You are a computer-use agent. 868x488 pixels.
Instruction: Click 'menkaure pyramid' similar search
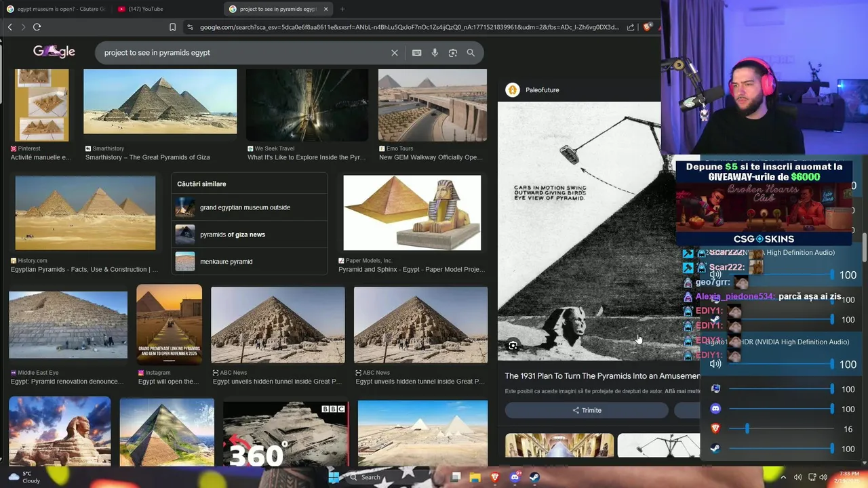pos(250,262)
